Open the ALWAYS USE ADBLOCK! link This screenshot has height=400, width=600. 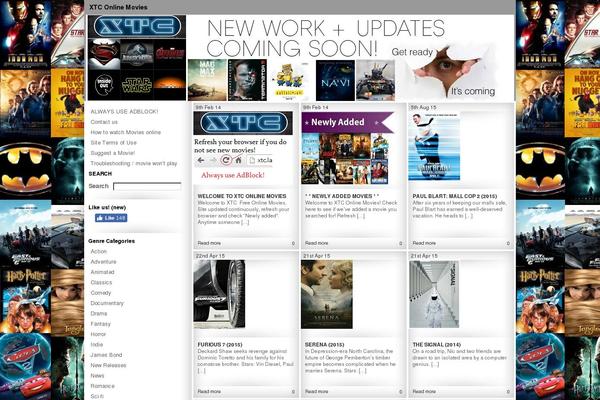pos(124,111)
